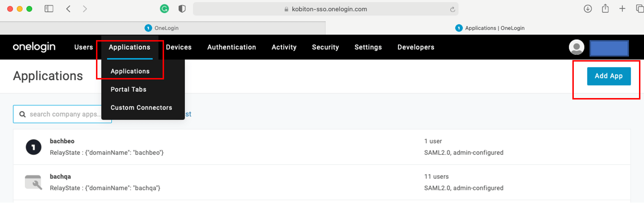Open the Security dropdown menu
The width and height of the screenshot is (644, 204).
(x=325, y=47)
